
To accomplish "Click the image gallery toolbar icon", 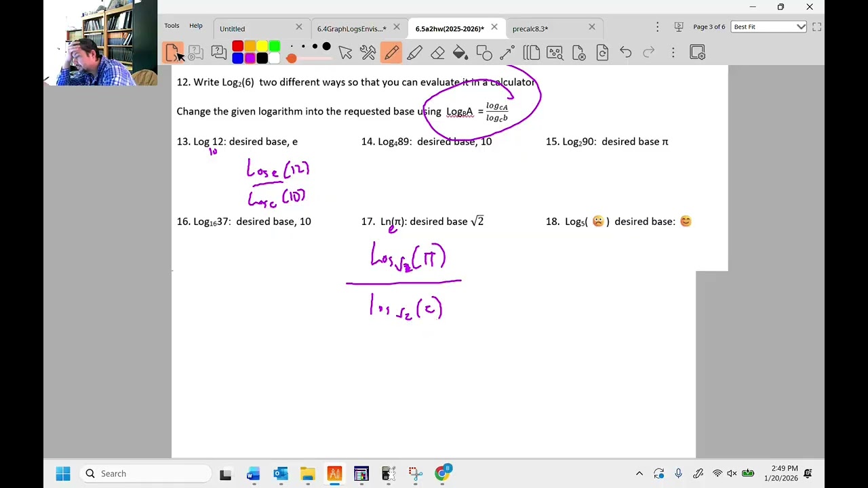I will click(555, 52).
